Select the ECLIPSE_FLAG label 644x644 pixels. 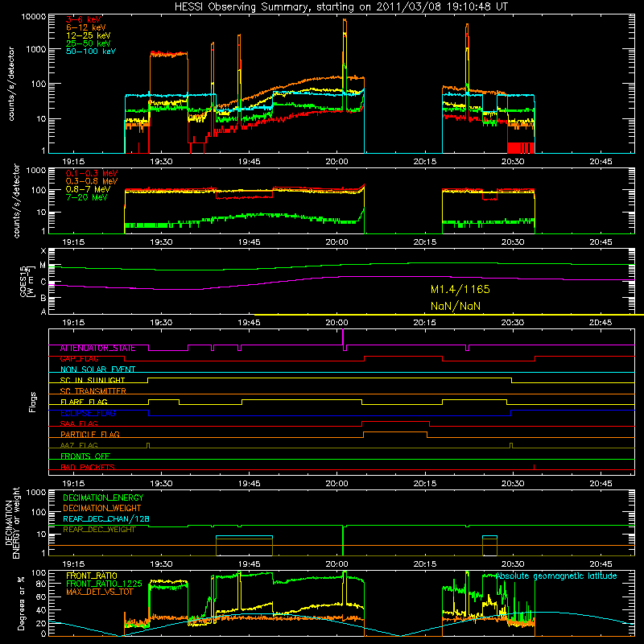(88, 413)
